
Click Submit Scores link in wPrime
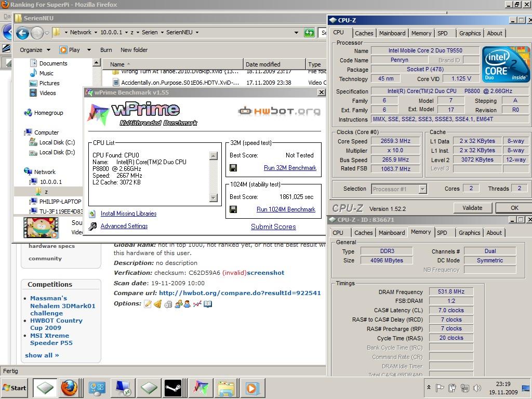273,227
